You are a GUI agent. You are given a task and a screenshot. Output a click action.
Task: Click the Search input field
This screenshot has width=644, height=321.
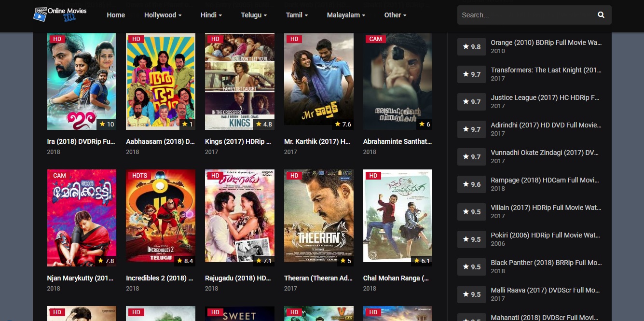(x=526, y=15)
